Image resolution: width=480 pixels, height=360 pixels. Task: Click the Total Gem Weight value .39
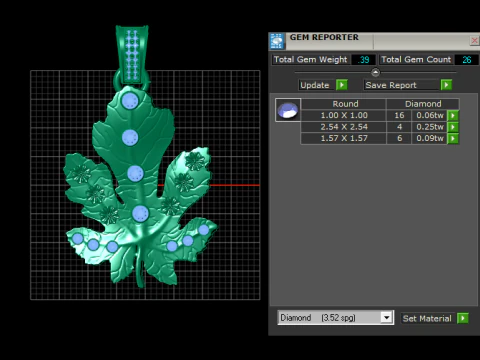(363, 60)
